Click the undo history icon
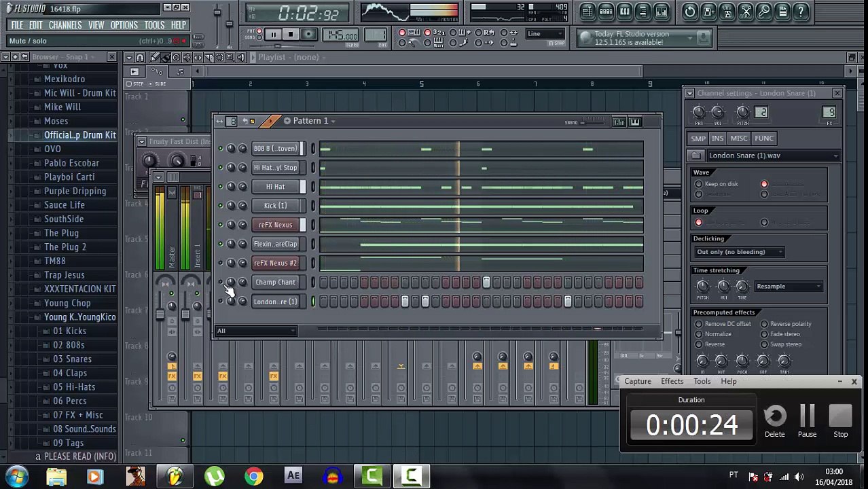868x489 pixels. point(690,12)
